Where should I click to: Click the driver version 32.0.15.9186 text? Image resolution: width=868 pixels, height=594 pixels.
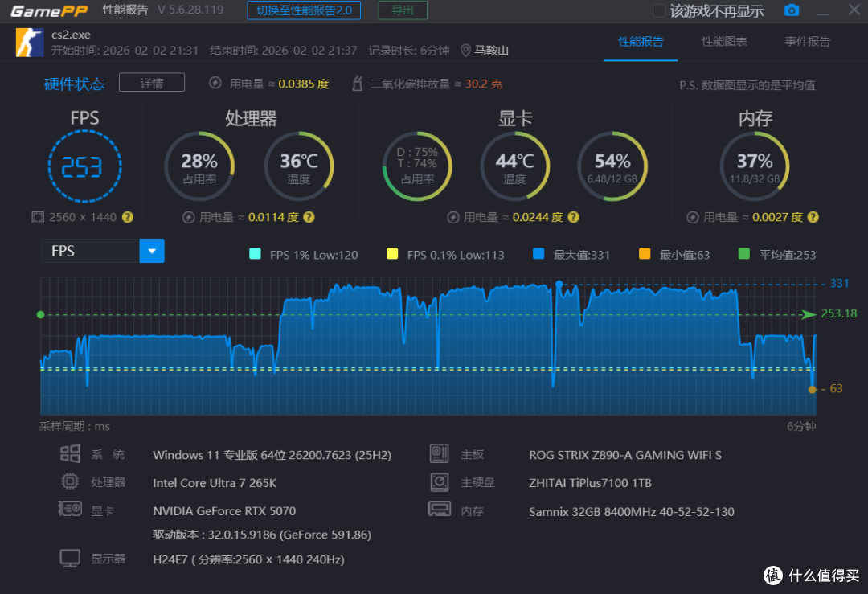262,535
